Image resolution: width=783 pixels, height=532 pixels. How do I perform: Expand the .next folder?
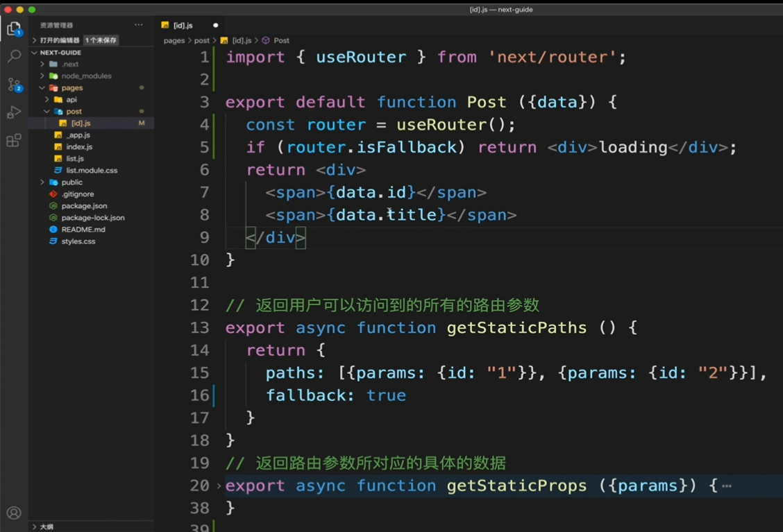tap(42, 64)
